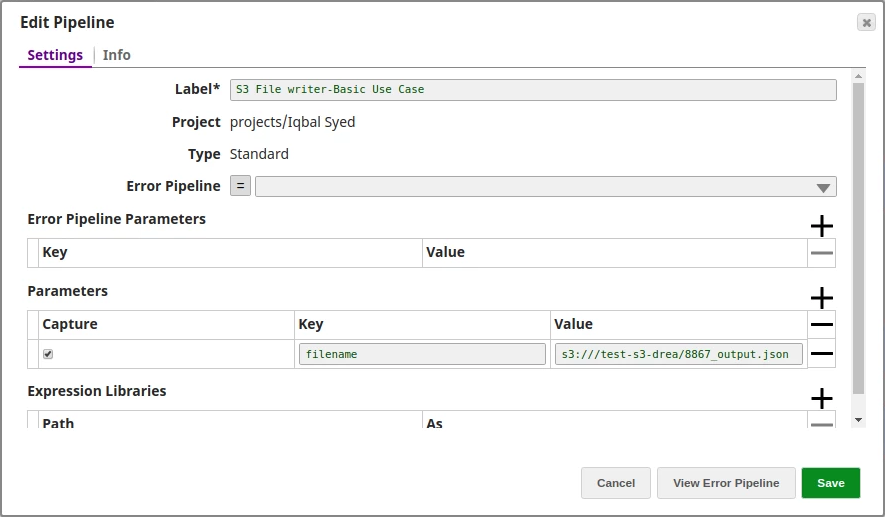Add a new Error Pipeline Parameters row
This screenshot has height=517, width=885.
coord(821,226)
